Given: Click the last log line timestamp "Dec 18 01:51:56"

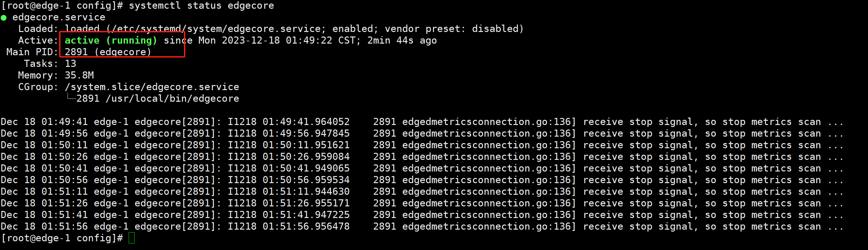Looking at the screenshot, I should [x=44, y=226].
